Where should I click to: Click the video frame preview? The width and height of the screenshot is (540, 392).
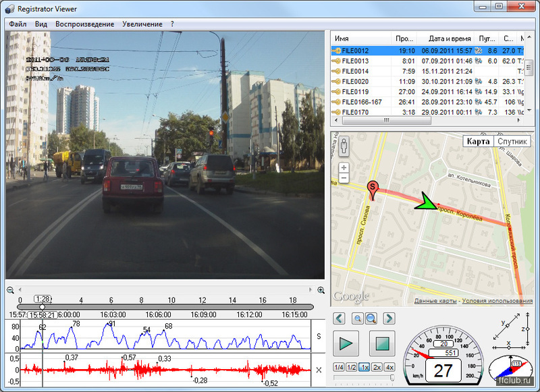point(165,155)
